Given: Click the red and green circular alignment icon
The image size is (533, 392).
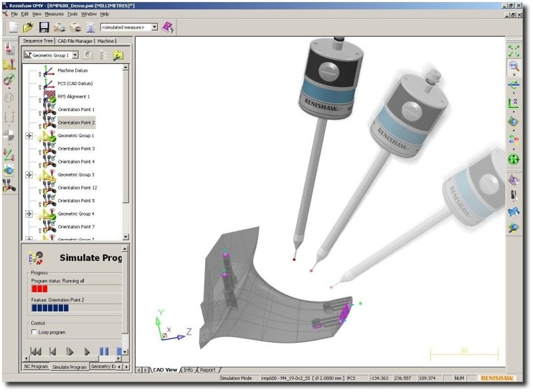Looking at the screenshot, I should point(9,80).
